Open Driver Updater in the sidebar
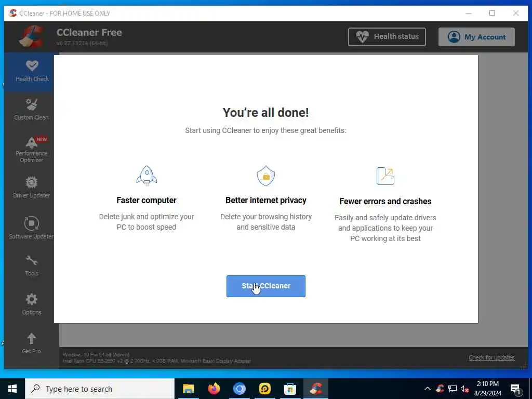 32,187
